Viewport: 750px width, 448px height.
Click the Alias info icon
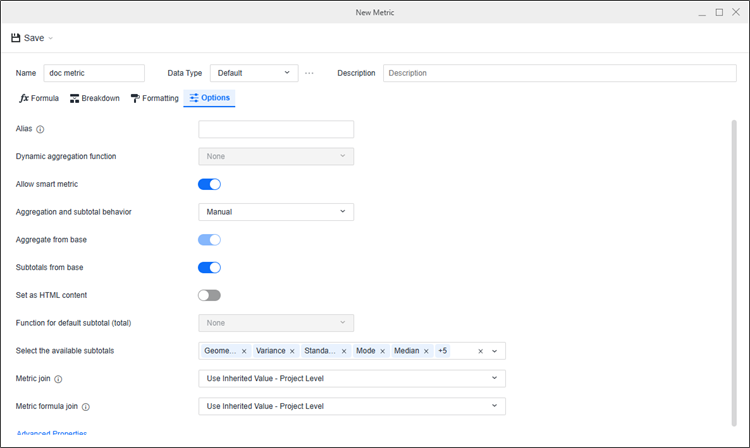(41, 129)
